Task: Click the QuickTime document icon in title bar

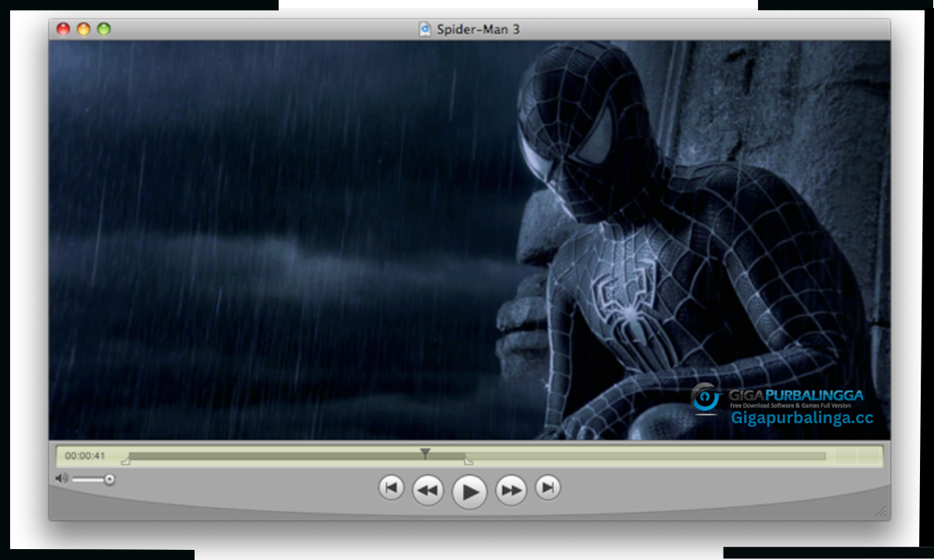Action: [x=425, y=30]
